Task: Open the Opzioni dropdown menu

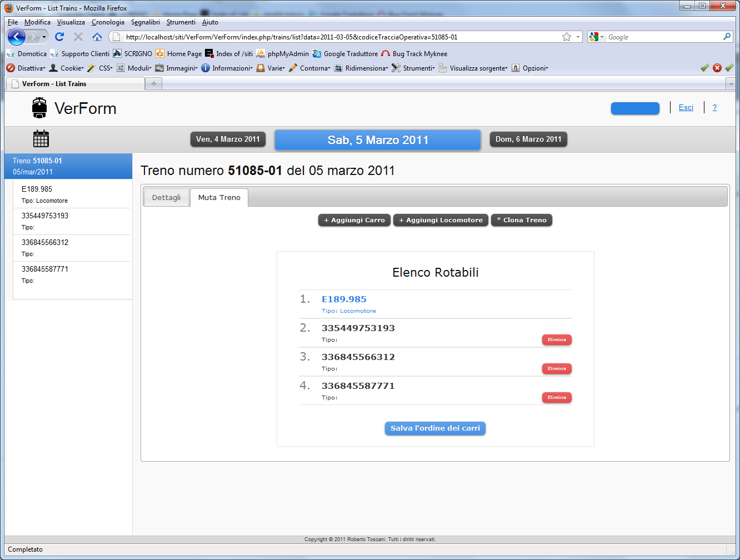Action: [x=530, y=68]
